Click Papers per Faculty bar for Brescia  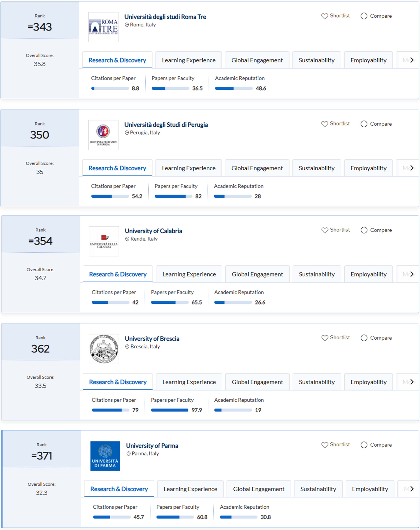(169, 410)
